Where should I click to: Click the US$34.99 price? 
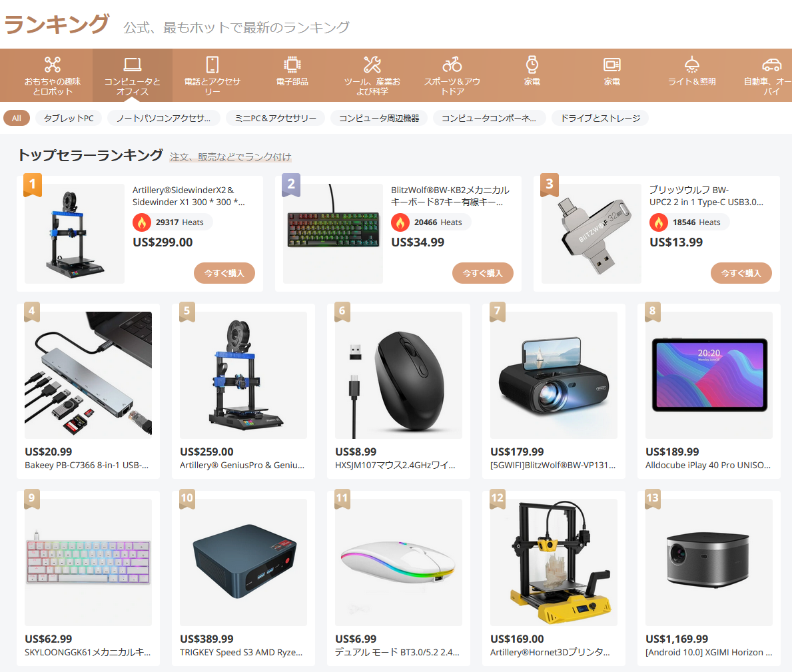(418, 242)
